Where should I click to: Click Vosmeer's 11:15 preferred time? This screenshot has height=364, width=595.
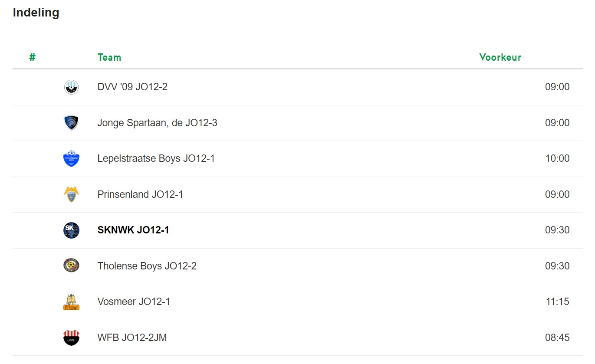point(558,302)
